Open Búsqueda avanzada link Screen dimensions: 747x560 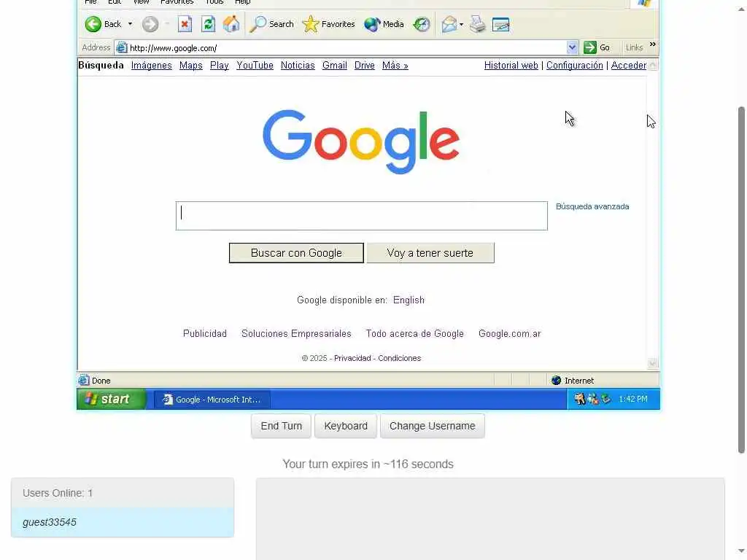pyautogui.click(x=592, y=206)
